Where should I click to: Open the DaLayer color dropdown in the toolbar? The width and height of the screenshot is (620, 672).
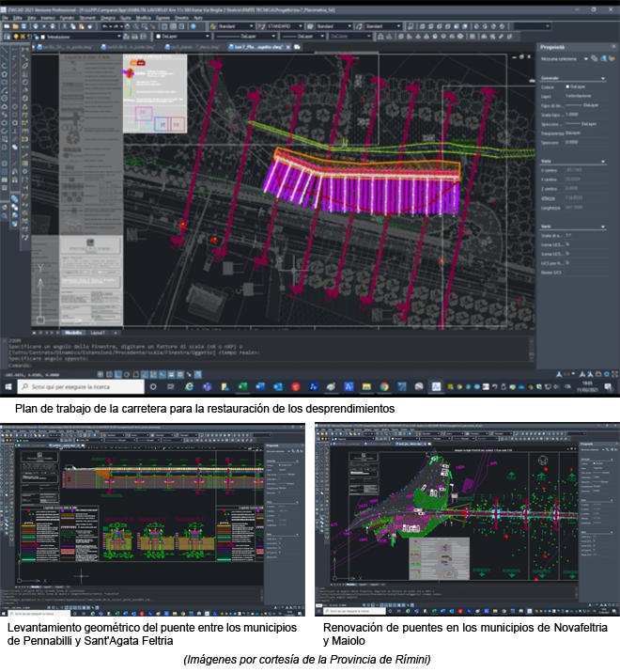pyautogui.click(x=182, y=37)
